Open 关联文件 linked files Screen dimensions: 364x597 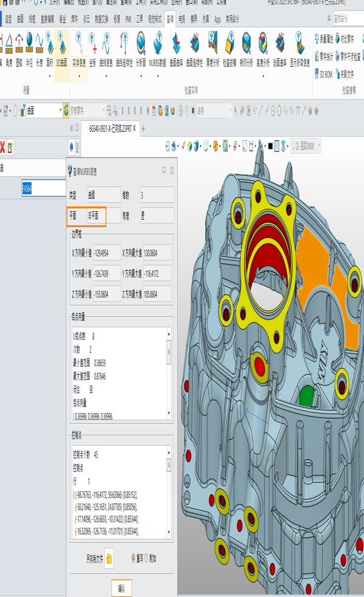[x=345, y=74]
